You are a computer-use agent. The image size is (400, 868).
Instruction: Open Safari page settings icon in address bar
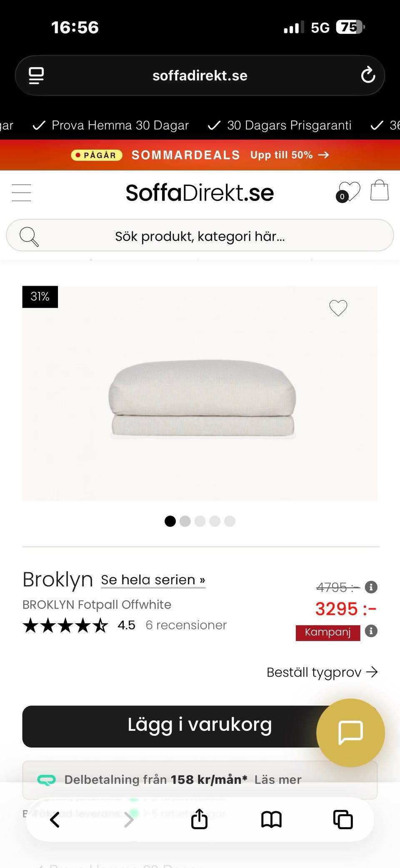[x=36, y=75]
